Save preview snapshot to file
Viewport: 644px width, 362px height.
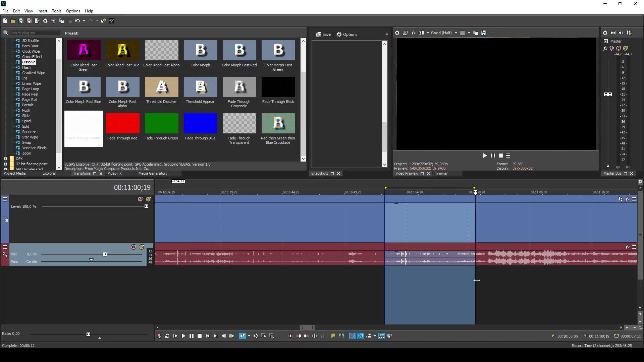click(484, 33)
